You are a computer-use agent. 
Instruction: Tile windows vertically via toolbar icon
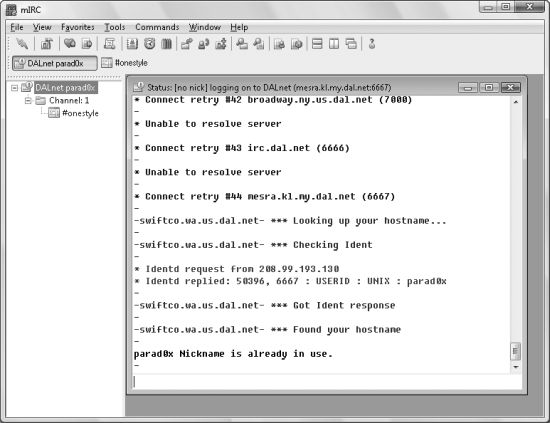pos(334,44)
